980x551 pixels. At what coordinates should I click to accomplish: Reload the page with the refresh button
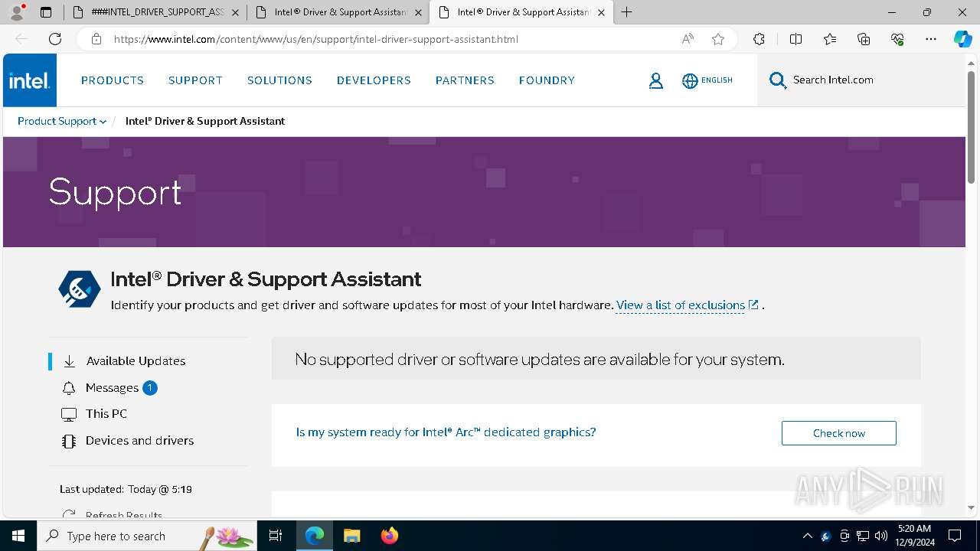(x=55, y=39)
